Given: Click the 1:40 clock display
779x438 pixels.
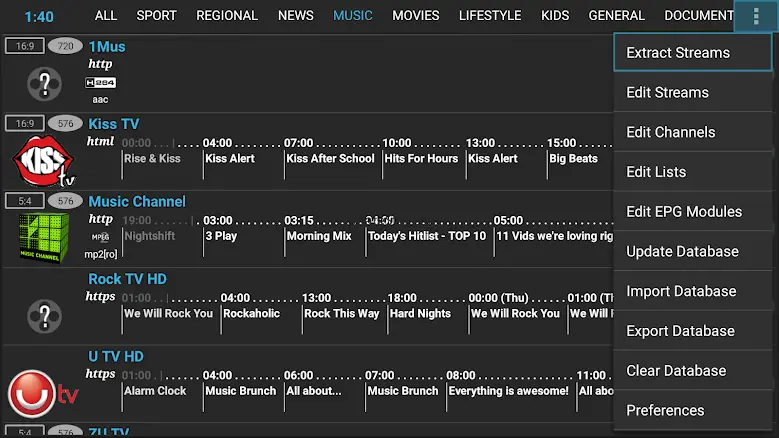Looking at the screenshot, I should pyautogui.click(x=39, y=17).
